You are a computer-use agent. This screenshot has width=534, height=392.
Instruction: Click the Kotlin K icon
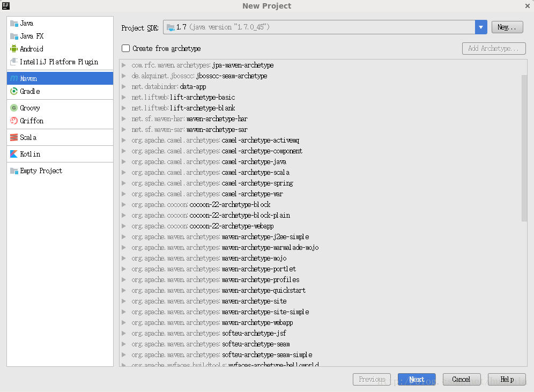coord(14,154)
